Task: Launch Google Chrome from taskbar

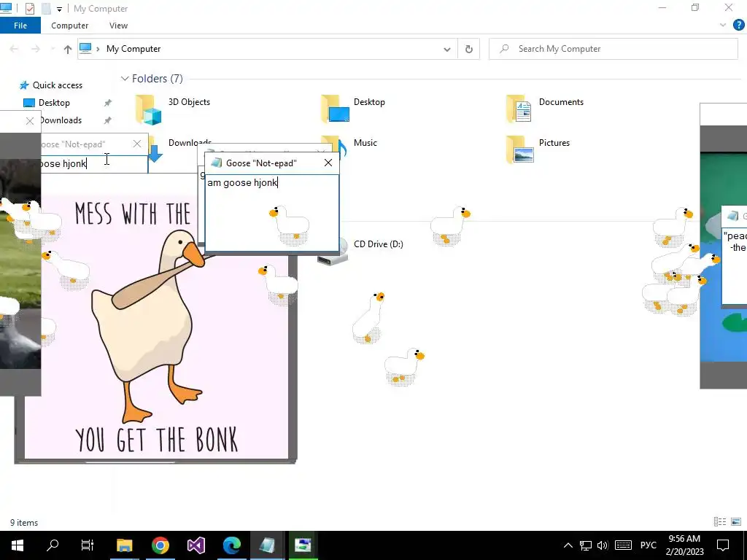Action: point(160,545)
